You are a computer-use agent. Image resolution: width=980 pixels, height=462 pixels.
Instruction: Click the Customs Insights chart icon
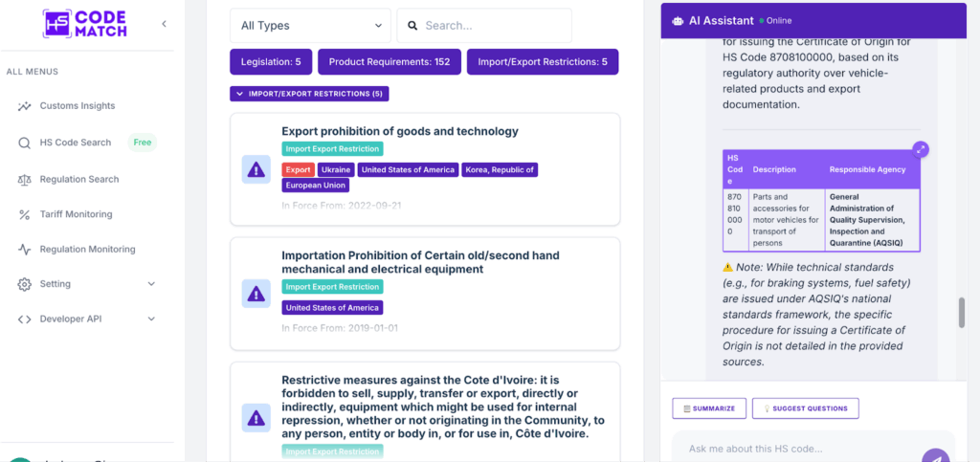24,106
